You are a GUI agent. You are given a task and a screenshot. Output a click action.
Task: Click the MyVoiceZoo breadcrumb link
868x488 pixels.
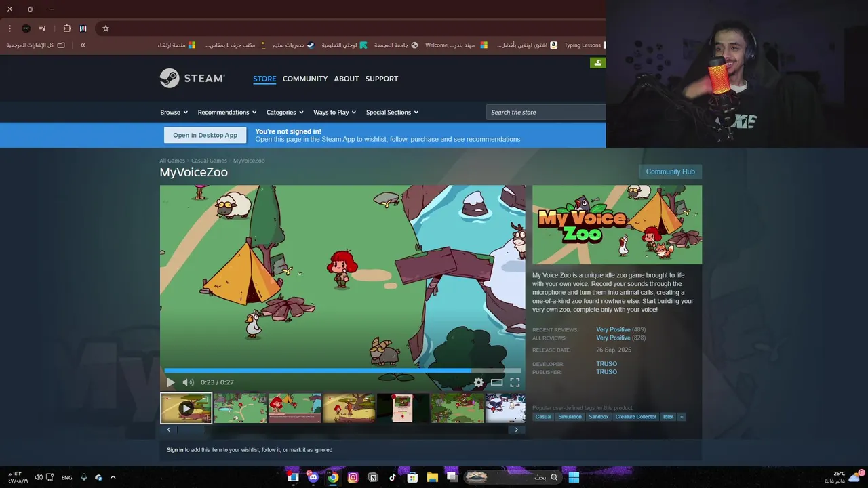pos(249,161)
